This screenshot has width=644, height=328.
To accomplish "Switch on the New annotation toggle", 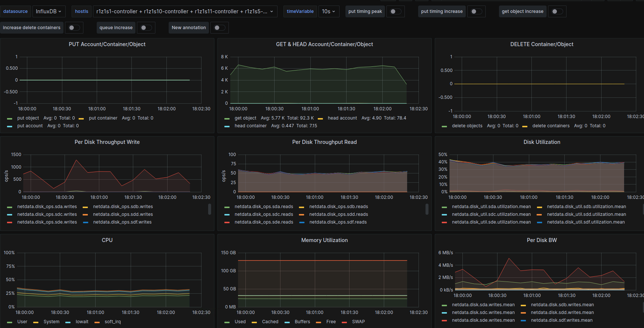I will 219,28.
